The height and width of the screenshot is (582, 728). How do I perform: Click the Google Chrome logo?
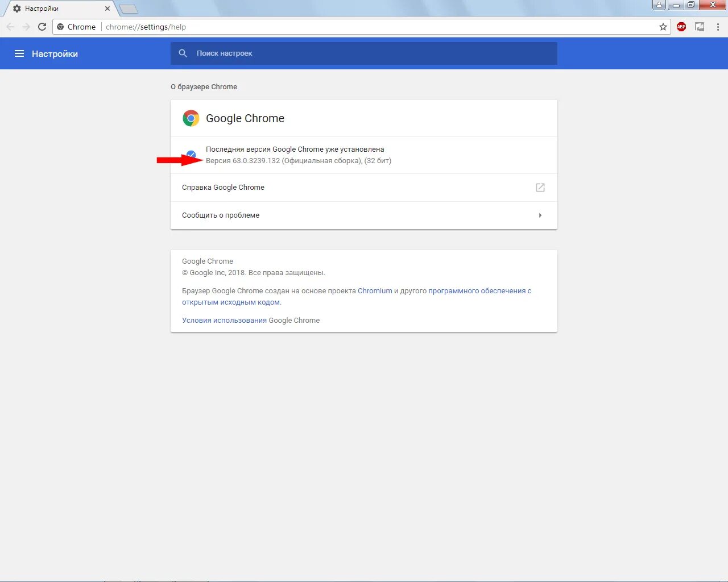click(x=191, y=118)
